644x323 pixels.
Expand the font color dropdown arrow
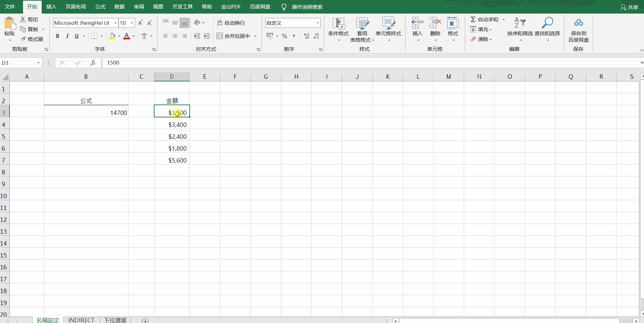[x=134, y=36]
